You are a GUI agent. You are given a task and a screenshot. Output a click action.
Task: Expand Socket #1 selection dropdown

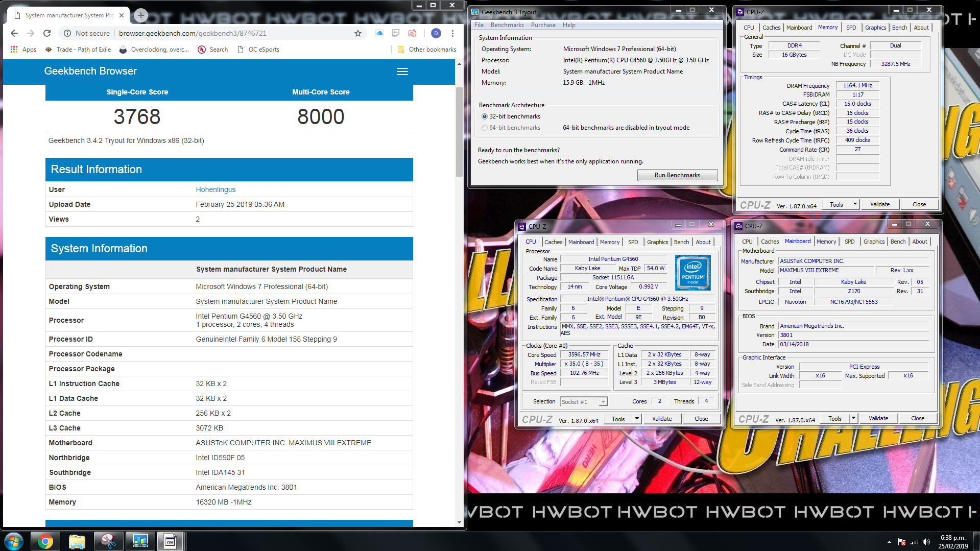coord(603,402)
